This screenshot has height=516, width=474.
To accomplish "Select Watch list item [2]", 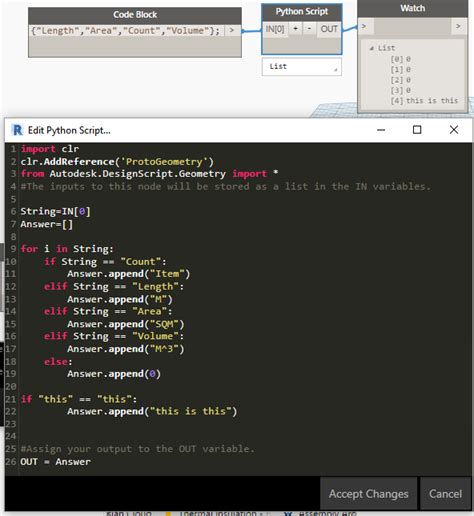I will tap(401, 80).
